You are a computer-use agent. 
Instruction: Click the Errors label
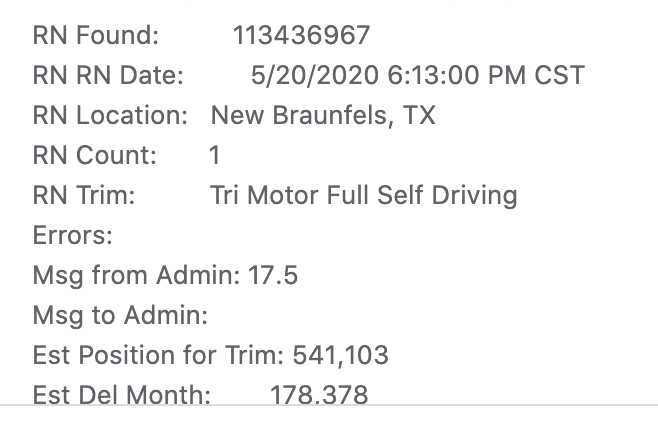[73, 236]
